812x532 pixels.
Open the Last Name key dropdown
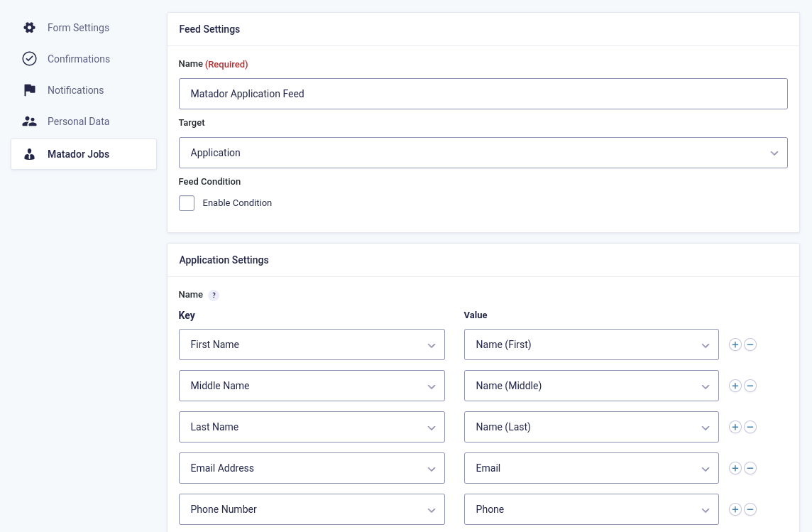tap(312, 427)
